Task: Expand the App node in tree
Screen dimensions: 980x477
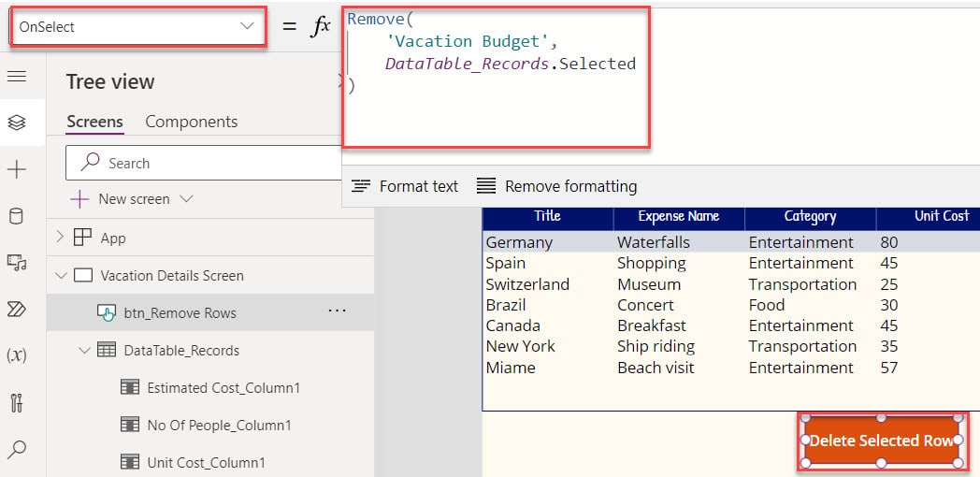Action: tap(60, 237)
